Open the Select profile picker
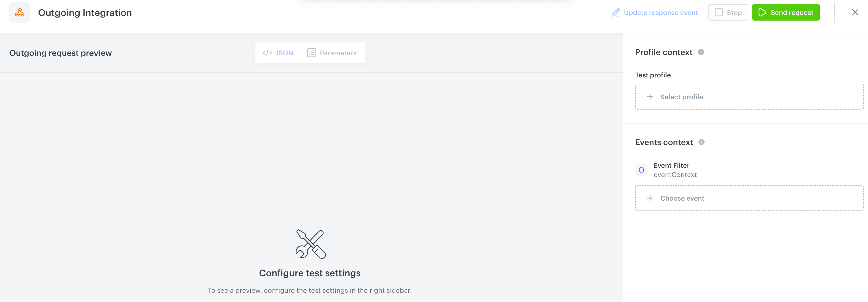The image size is (868, 302). [749, 97]
